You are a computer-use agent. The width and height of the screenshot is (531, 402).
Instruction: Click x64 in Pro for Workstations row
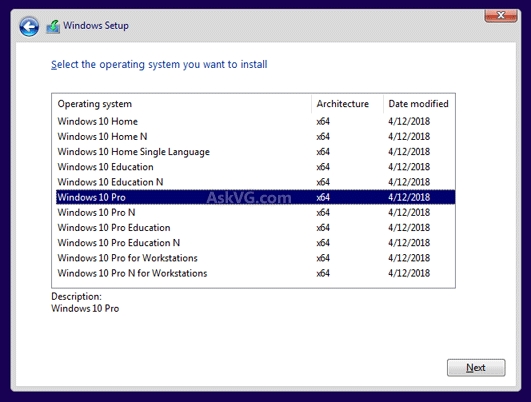pos(323,258)
